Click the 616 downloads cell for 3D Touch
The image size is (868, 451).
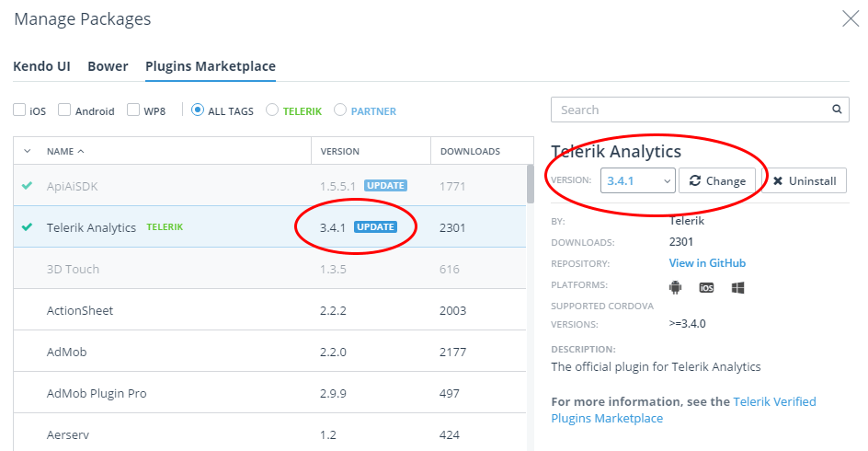[450, 270]
